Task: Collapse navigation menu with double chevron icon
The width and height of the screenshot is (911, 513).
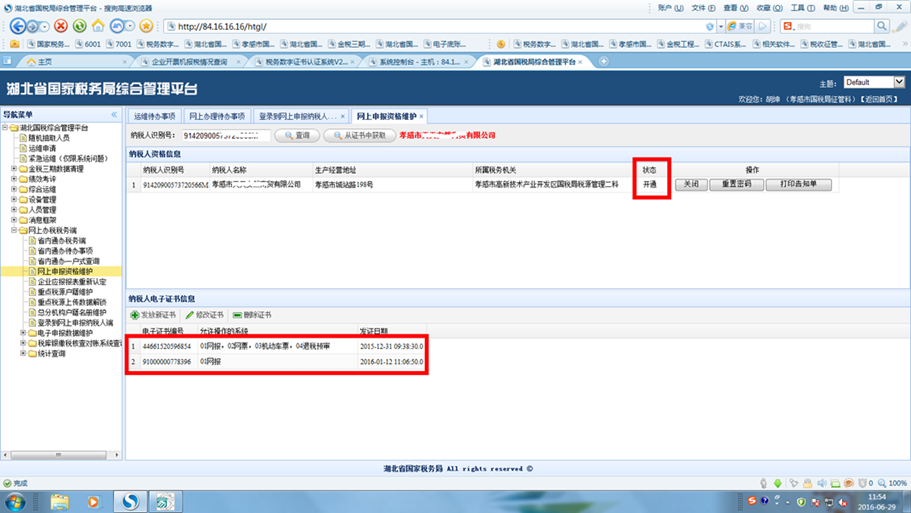Action: click(x=114, y=114)
